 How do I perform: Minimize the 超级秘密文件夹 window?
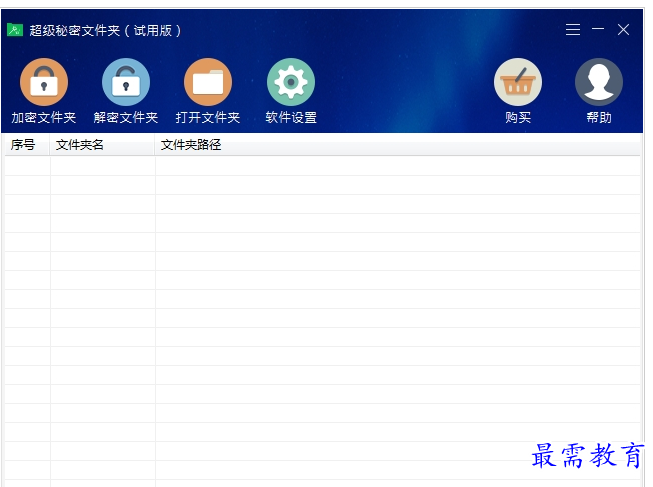click(x=598, y=29)
